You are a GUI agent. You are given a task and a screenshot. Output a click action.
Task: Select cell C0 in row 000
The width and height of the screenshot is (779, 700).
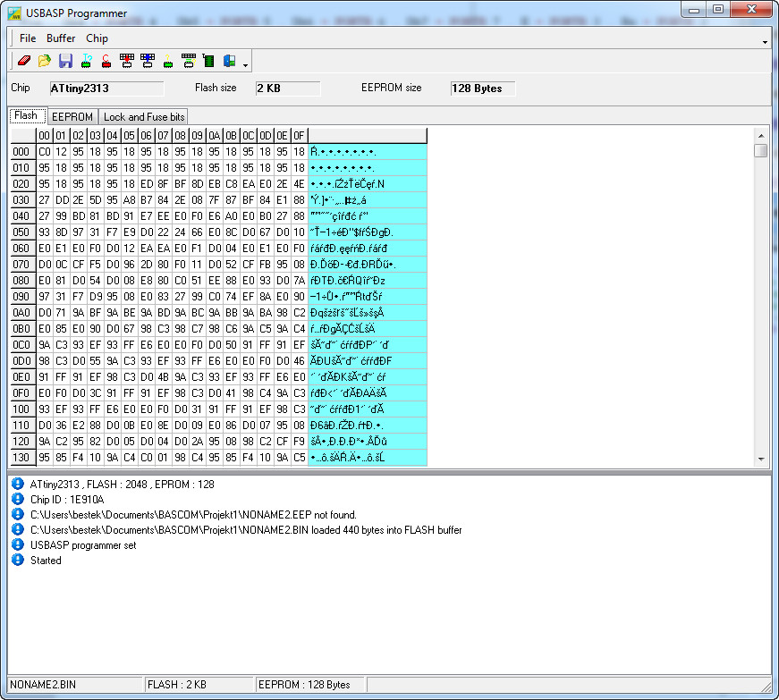pyautogui.click(x=44, y=152)
